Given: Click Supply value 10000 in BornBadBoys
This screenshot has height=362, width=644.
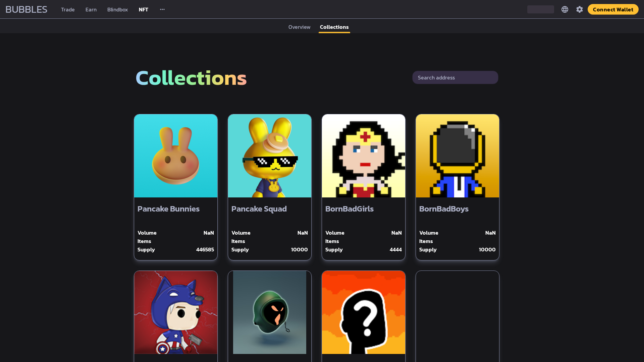Looking at the screenshot, I should [x=487, y=249].
